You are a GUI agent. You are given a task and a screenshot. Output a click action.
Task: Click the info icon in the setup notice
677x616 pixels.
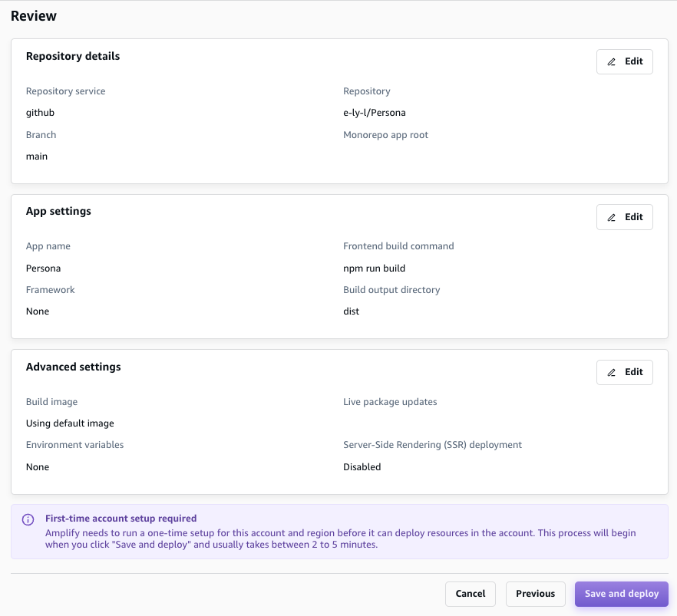28,519
